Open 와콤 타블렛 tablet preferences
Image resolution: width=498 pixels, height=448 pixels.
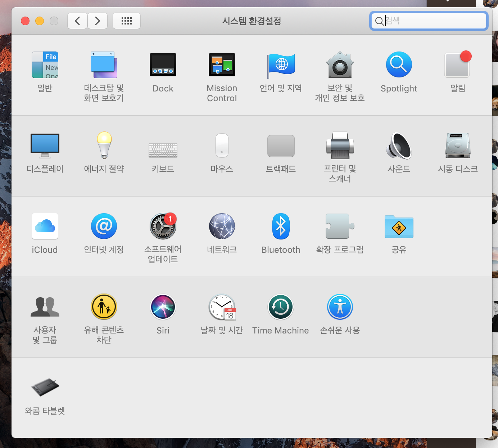pos(45,387)
